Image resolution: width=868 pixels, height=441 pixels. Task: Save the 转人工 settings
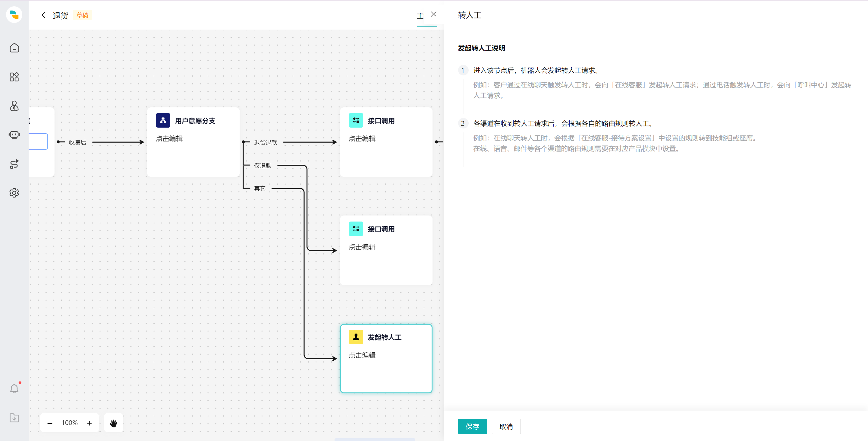pos(472,427)
